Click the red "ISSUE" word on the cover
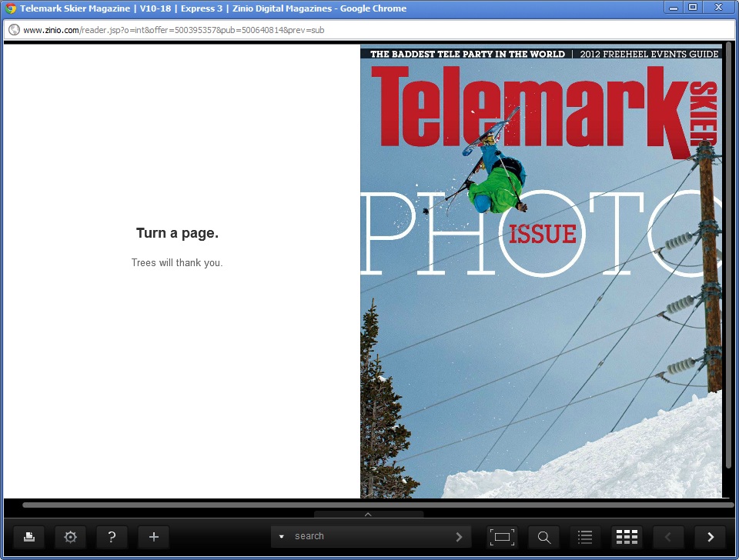This screenshot has height=560, width=739. click(543, 234)
